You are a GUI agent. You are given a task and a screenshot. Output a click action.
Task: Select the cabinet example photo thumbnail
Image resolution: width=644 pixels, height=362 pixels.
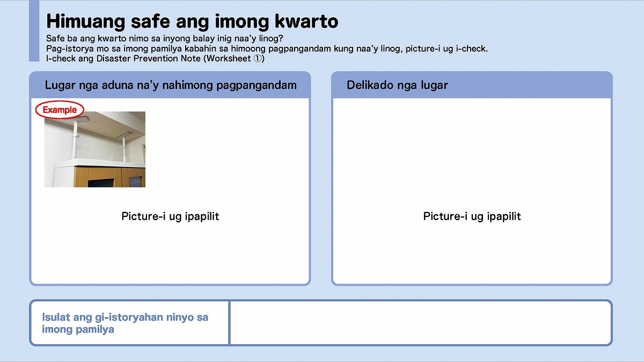point(95,149)
